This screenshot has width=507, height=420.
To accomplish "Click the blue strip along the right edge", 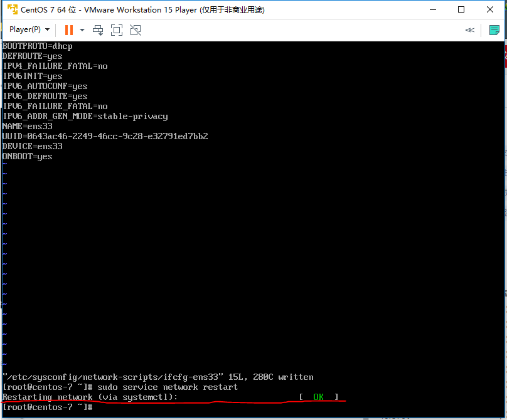I will [504, 219].
